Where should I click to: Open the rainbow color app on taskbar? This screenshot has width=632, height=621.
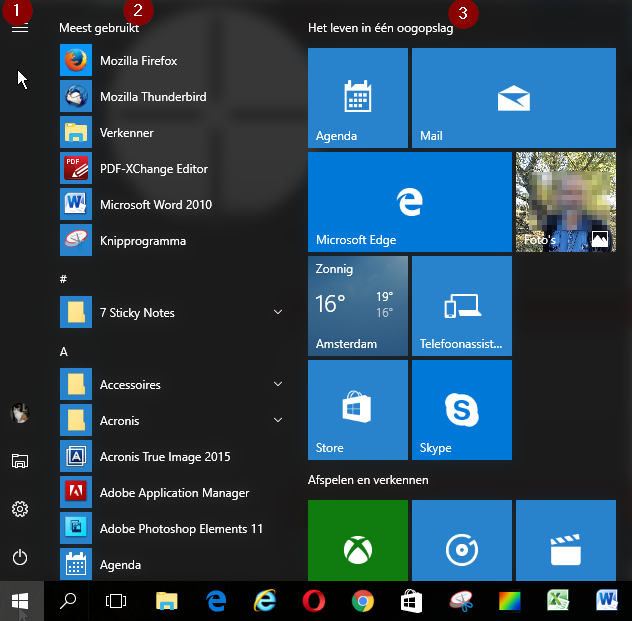tap(509, 601)
